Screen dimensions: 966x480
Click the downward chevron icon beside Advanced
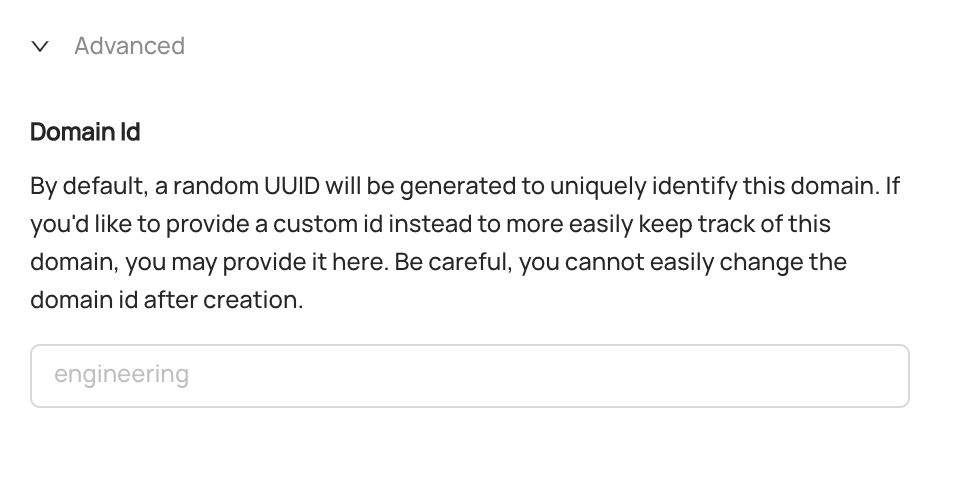click(40, 46)
